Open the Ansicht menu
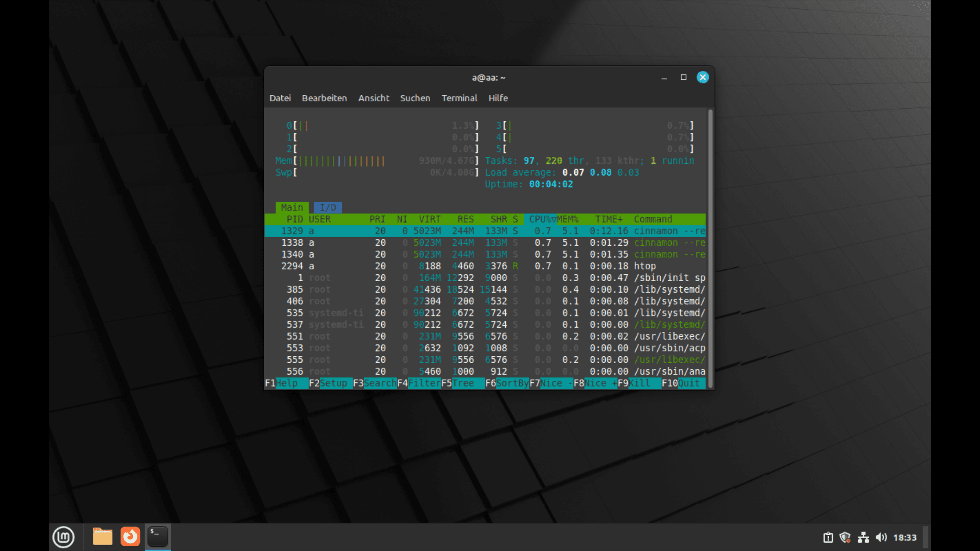 [x=374, y=98]
